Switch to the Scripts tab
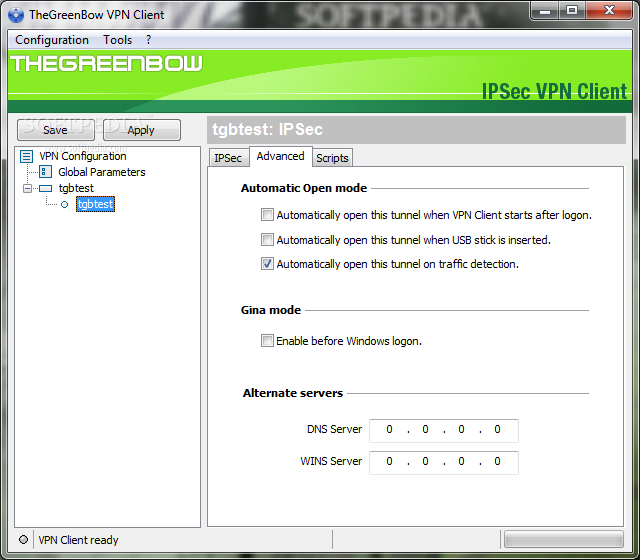Image resolution: width=640 pixels, height=560 pixels. pos(332,158)
